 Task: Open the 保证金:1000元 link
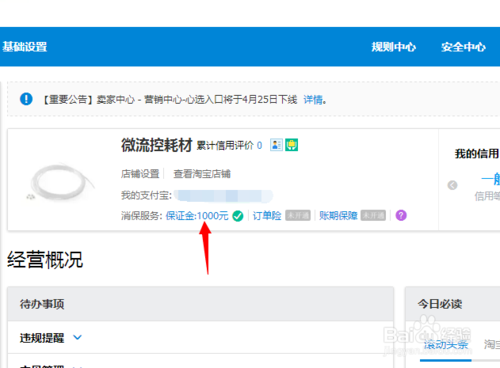tap(197, 216)
